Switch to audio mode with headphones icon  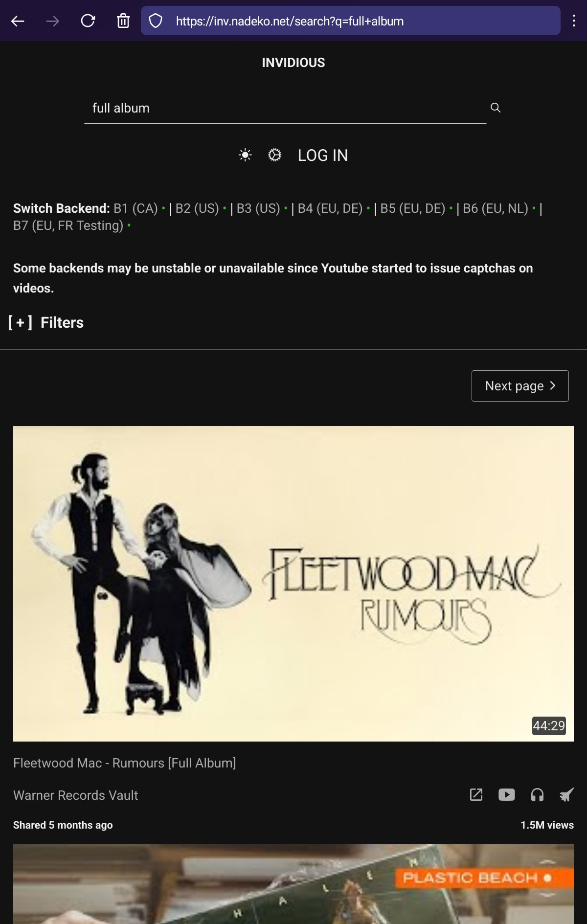[537, 795]
